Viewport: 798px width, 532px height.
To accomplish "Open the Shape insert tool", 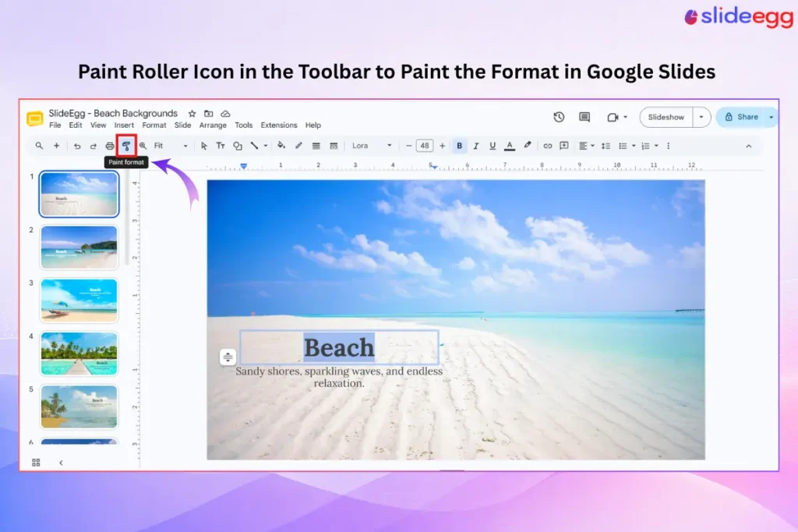I will click(x=238, y=146).
